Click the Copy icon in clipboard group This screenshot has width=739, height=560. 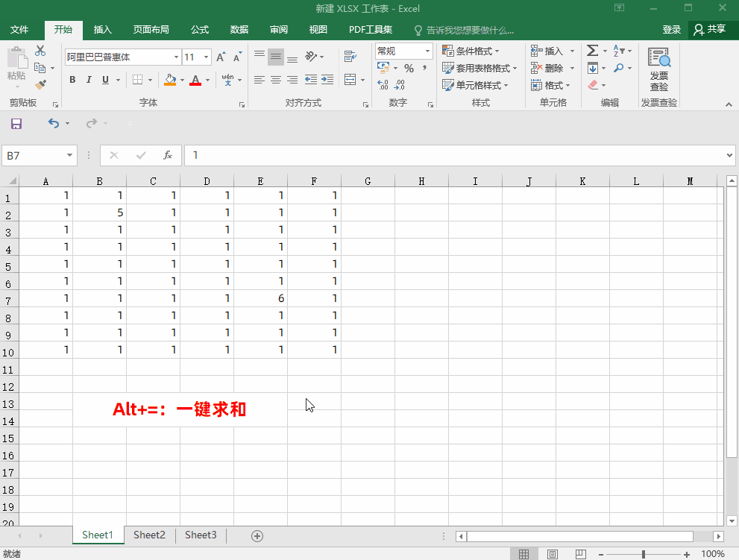(x=40, y=68)
